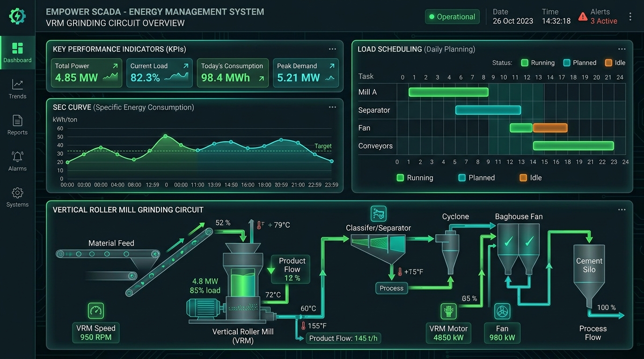Click the Target line label
Image resolution: width=644 pixels, height=359 pixels.
(323, 146)
